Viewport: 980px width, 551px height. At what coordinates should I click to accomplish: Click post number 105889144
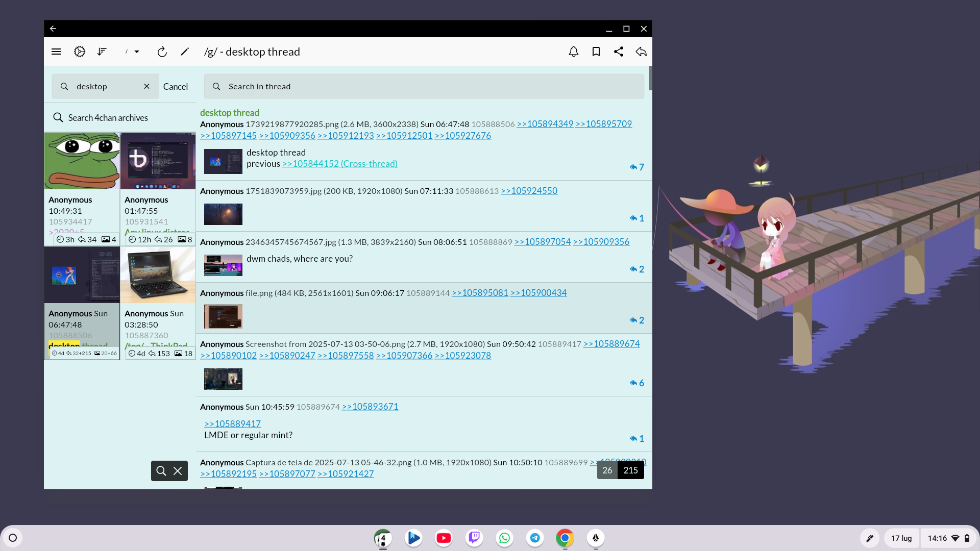(428, 293)
